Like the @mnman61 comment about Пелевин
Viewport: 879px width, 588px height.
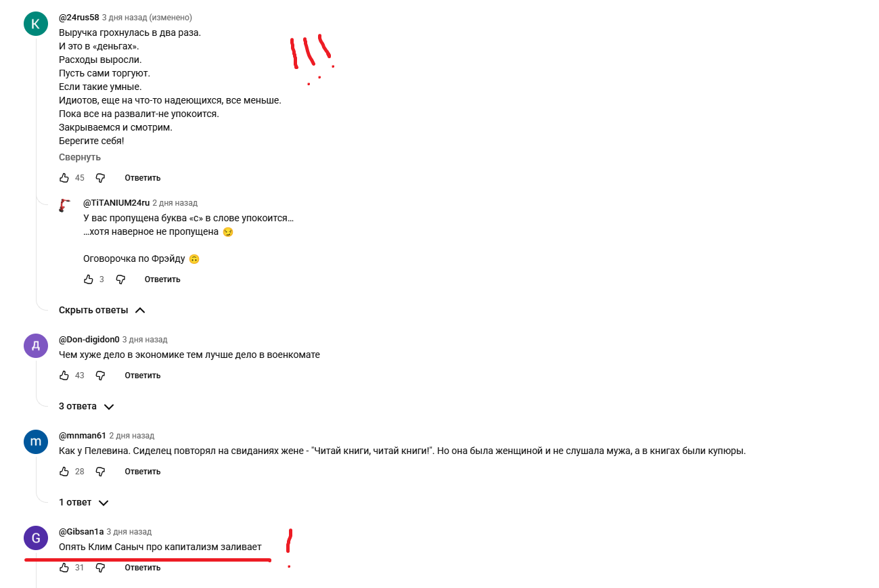point(64,472)
